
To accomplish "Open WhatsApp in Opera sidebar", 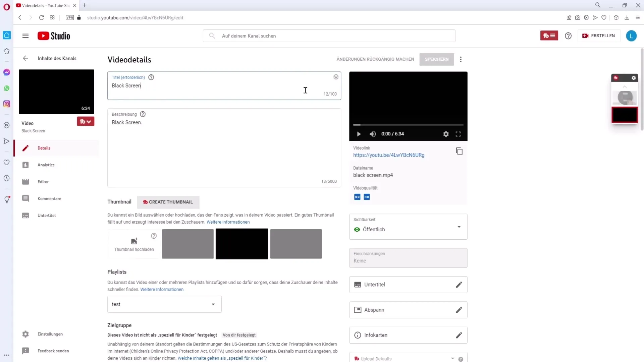I will [x=7, y=88].
